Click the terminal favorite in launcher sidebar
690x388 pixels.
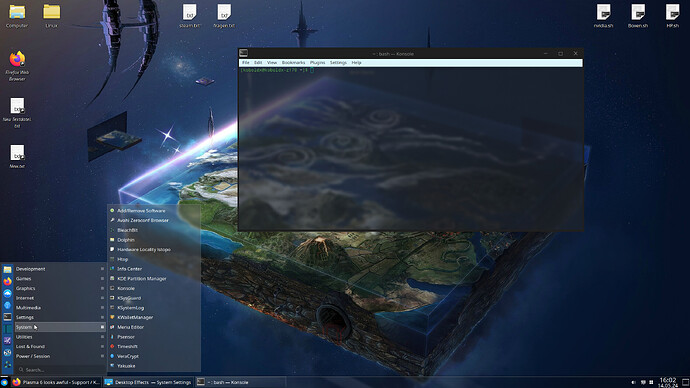7,317
